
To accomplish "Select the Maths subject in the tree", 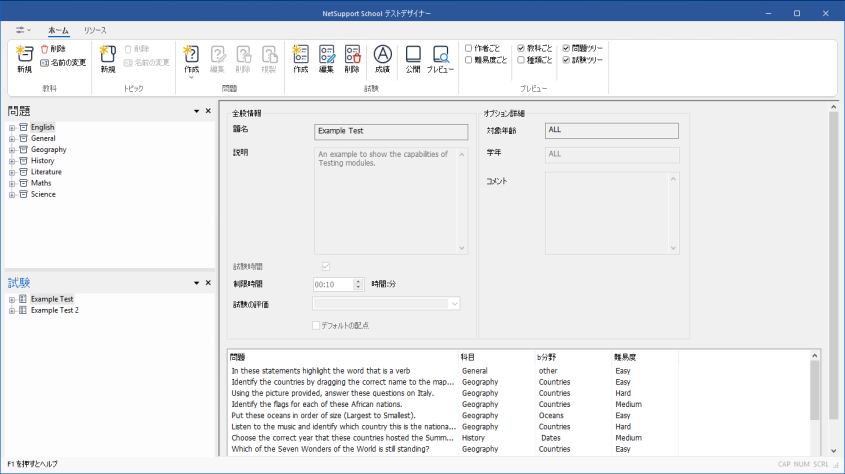I will tap(41, 183).
